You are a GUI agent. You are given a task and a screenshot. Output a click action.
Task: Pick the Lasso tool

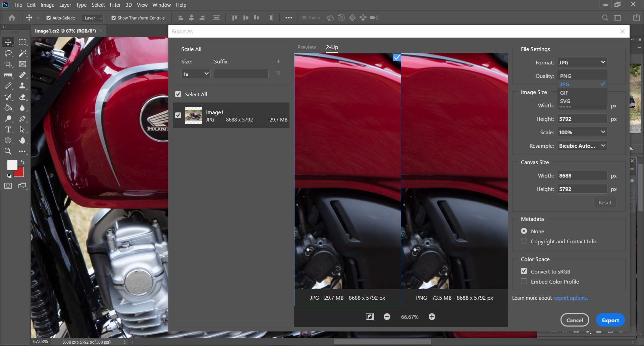(8, 53)
